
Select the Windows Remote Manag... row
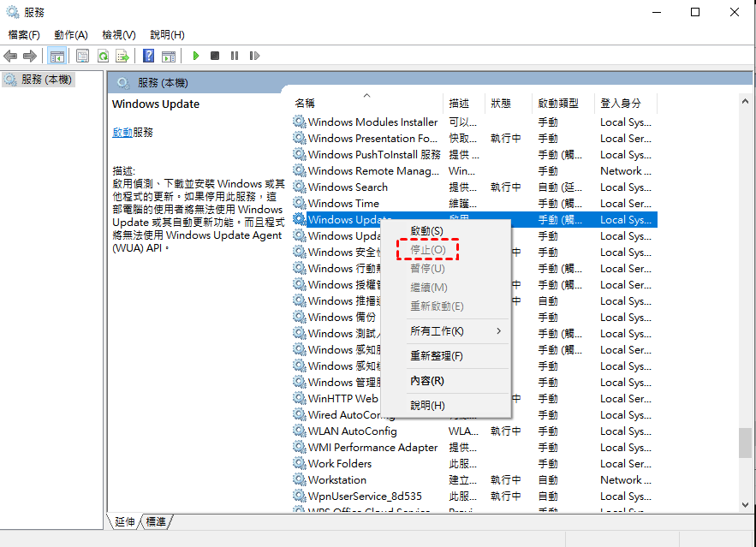(474, 170)
